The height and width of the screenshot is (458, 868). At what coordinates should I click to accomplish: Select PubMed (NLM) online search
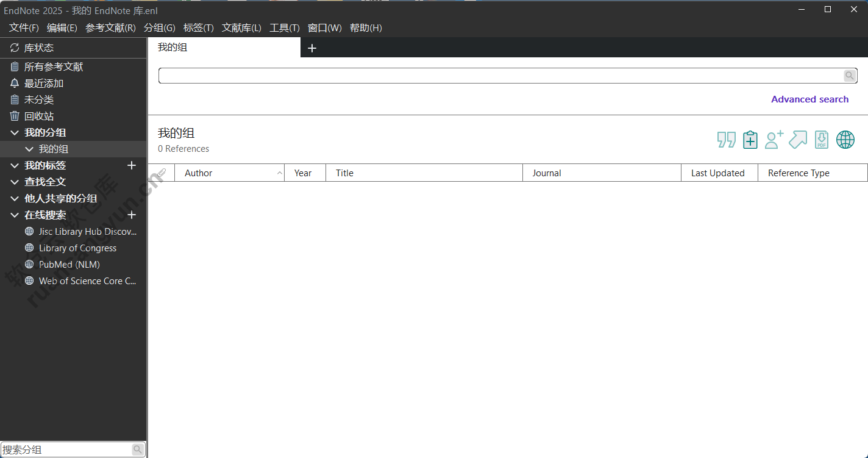69,265
